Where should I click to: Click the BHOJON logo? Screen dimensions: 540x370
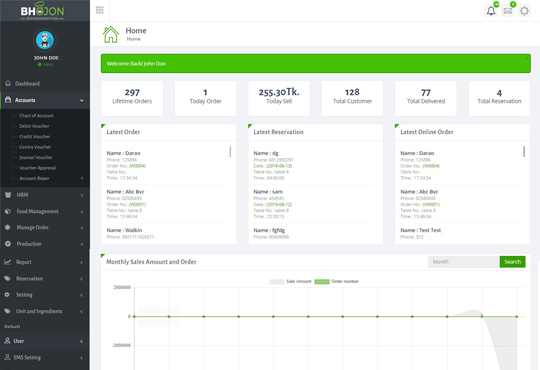[42, 11]
